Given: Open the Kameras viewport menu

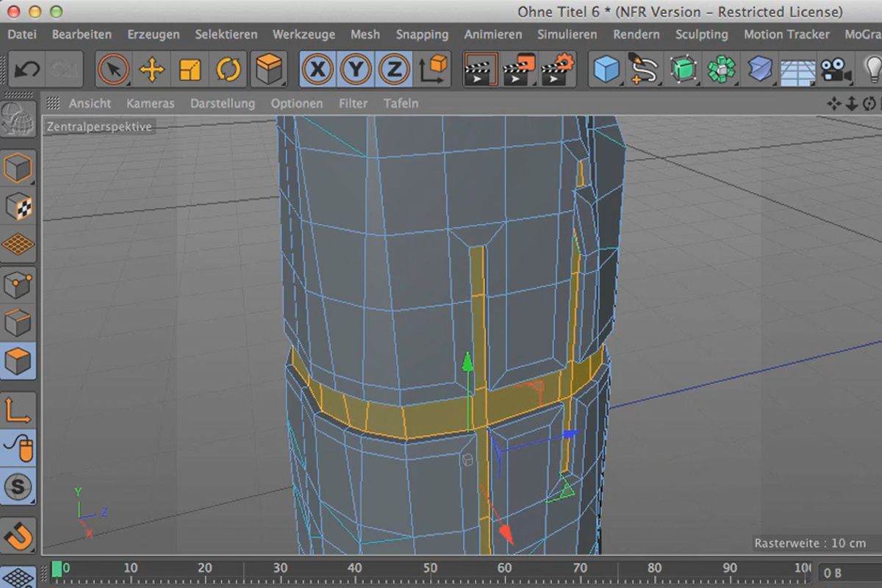Looking at the screenshot, I should [151, 104].
